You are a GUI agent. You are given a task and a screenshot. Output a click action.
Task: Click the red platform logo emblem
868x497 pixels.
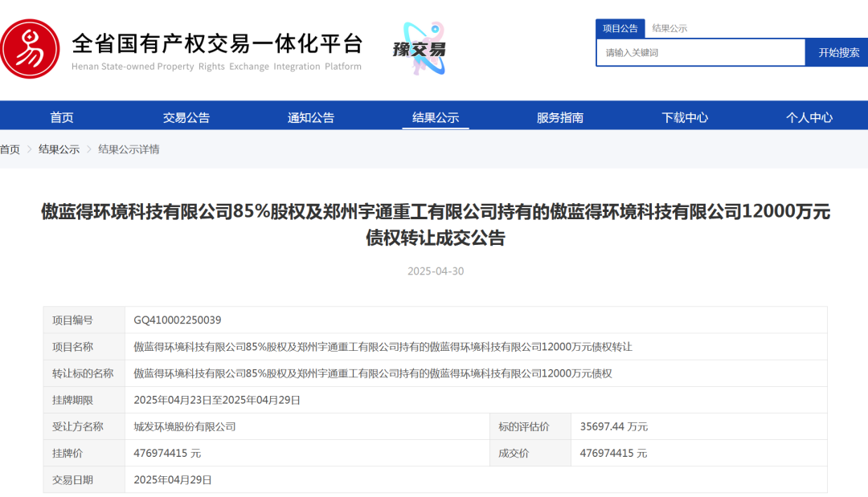[30, 49]
